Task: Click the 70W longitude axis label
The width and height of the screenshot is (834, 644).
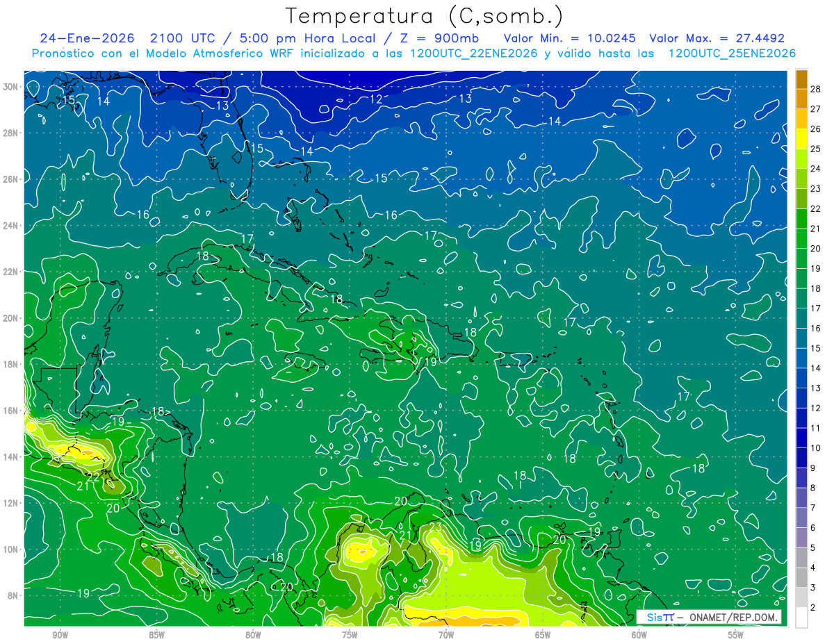Action: [445, 635]
